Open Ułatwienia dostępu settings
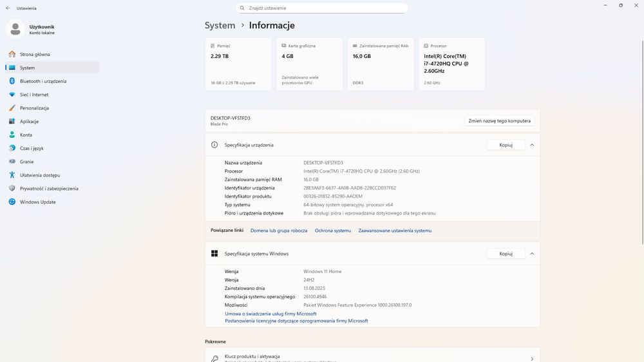 (x=39, y=175)
